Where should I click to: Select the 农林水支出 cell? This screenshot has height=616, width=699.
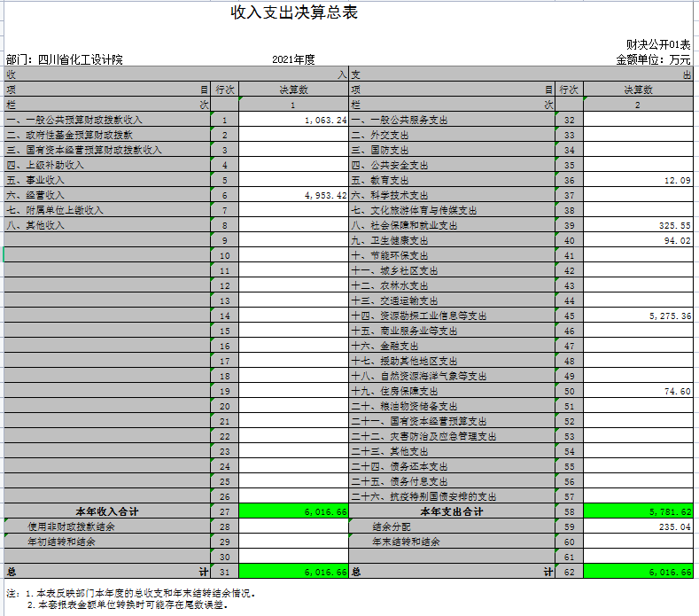[452, 285]
